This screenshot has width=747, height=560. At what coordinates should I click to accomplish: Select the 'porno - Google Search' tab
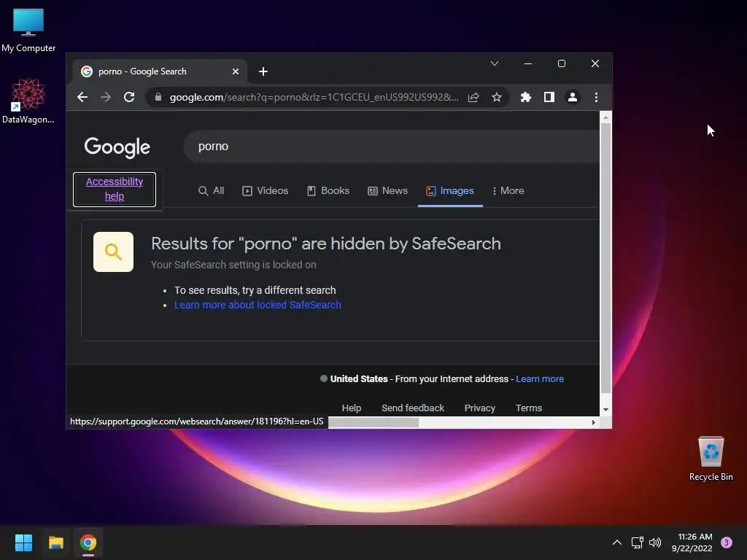(160, 71)
